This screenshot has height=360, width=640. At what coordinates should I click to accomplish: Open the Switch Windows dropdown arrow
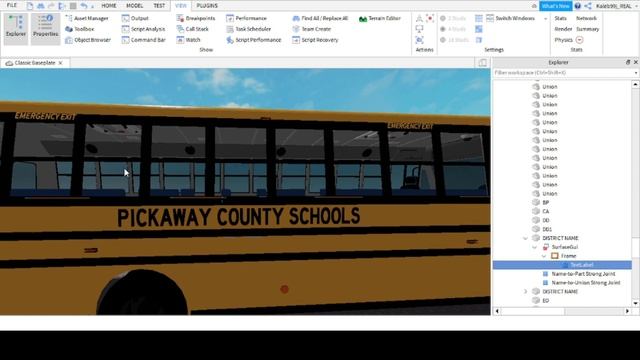[545, 19]
